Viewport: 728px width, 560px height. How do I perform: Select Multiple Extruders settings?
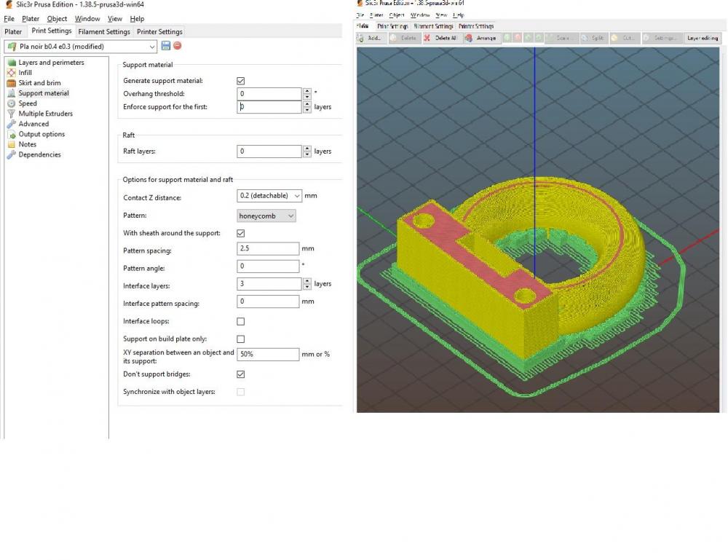45,114
